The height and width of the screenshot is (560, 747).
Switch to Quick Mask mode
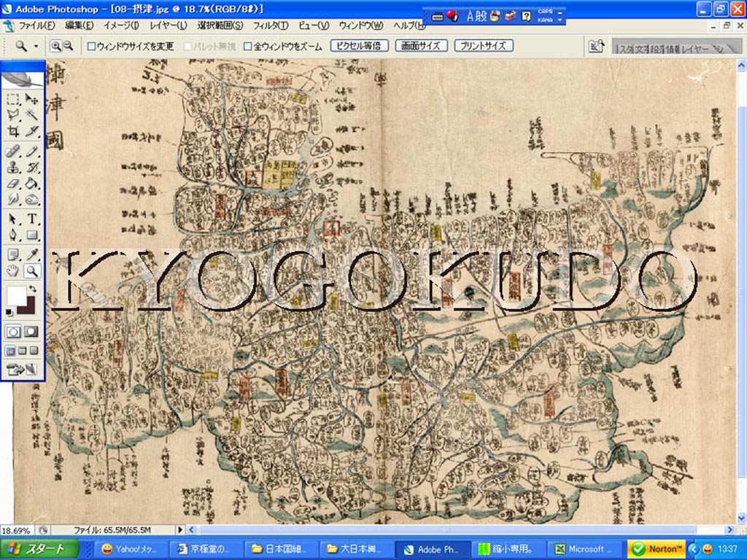(31, 332)
